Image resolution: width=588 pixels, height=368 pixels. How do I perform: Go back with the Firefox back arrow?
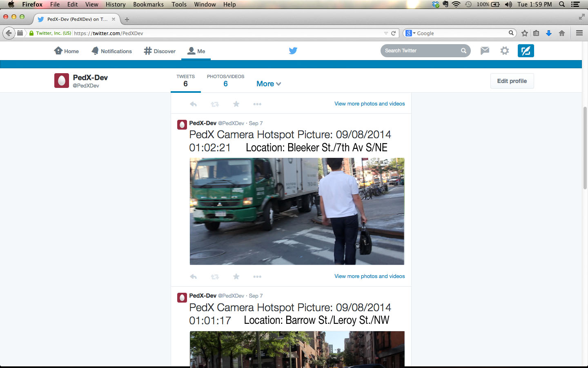(9, 33)
